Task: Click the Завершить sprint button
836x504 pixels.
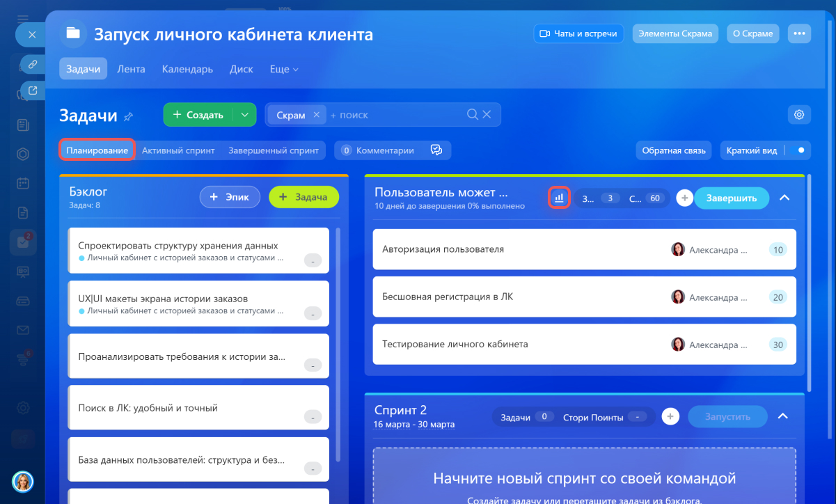Action: [731, 198]
